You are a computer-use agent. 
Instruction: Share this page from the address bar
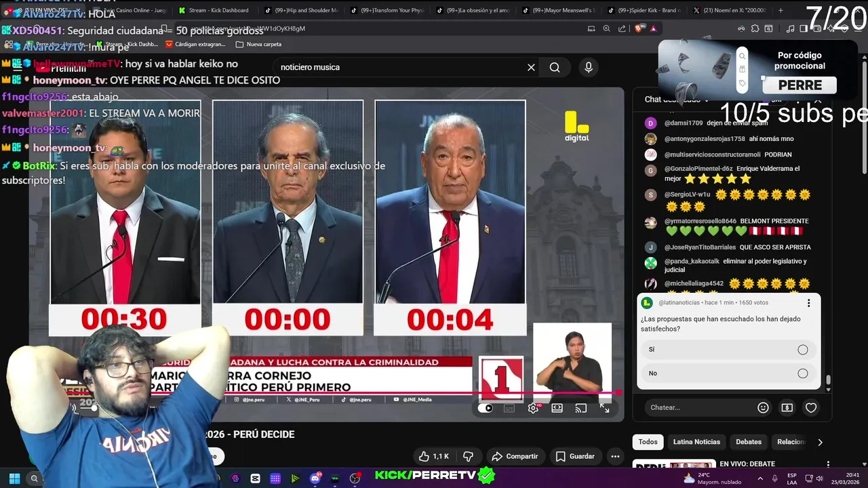[x=622, y=28]
